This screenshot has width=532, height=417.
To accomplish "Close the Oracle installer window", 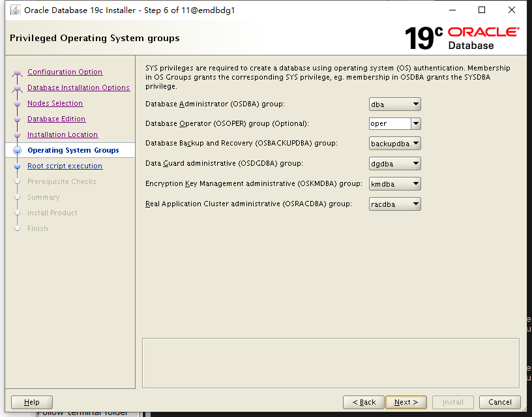I will (512, 10).
